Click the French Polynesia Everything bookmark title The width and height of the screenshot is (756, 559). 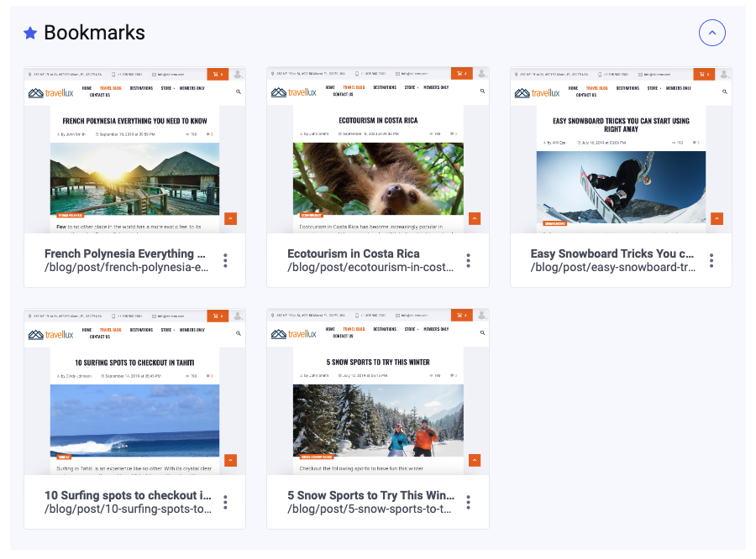coord(125,253)
